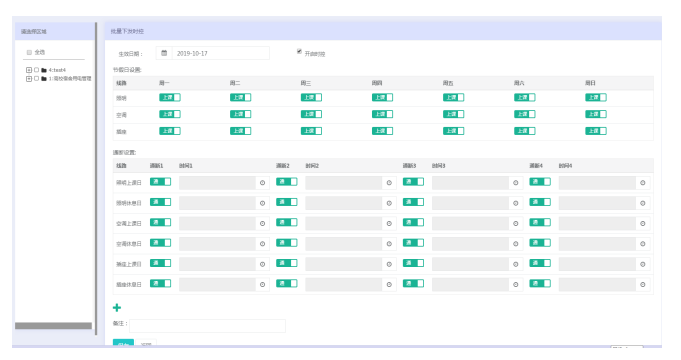Click the 周日 column header
The height and width of the screenshot is (360, 681).
pos(590,83)
